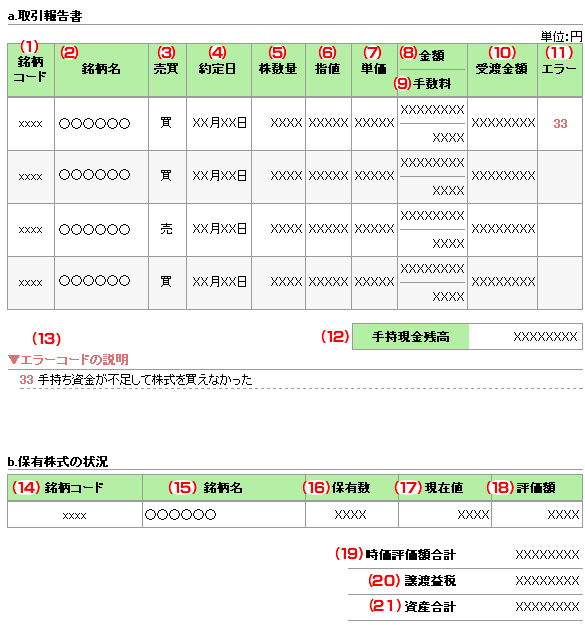
Task: Click the 銘柄名 circles in 保有株式 table
Action: click(x=181, y=515)
